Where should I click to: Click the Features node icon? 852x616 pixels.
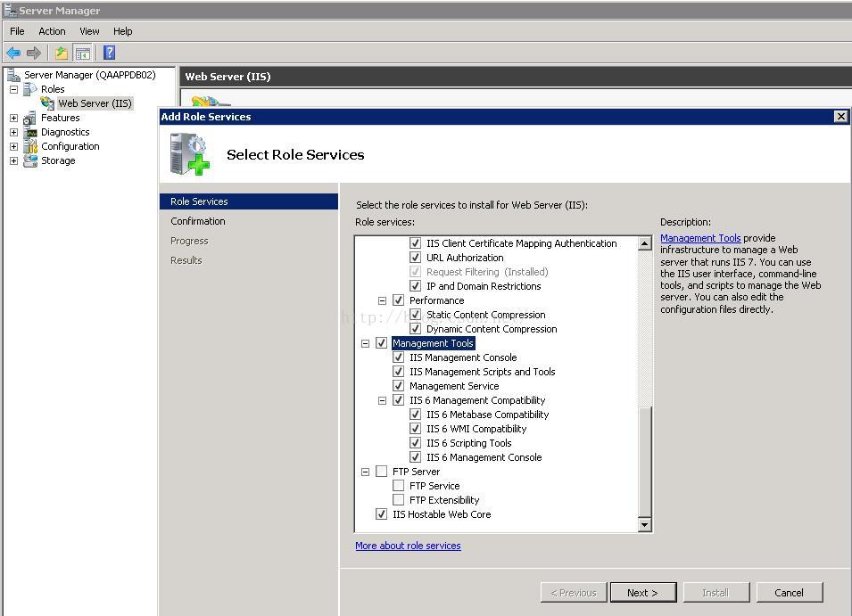pyautogui.click(x=29, y=118)
